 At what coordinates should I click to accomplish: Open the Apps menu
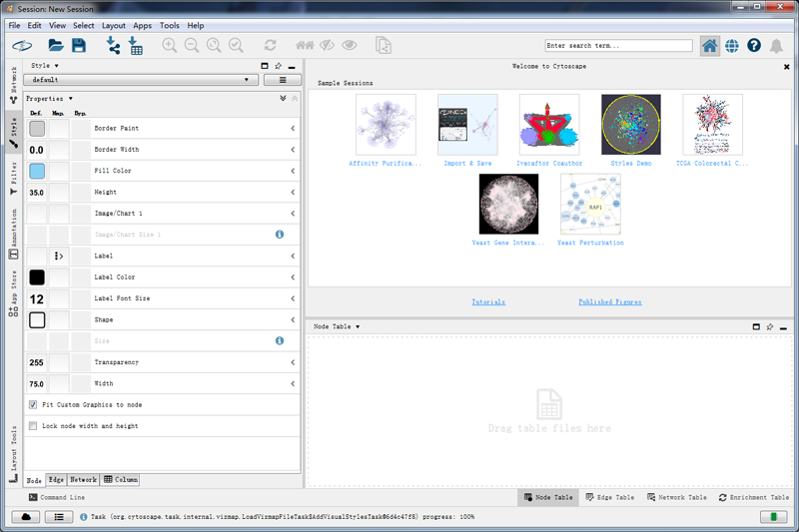click(x=142, y=26)
